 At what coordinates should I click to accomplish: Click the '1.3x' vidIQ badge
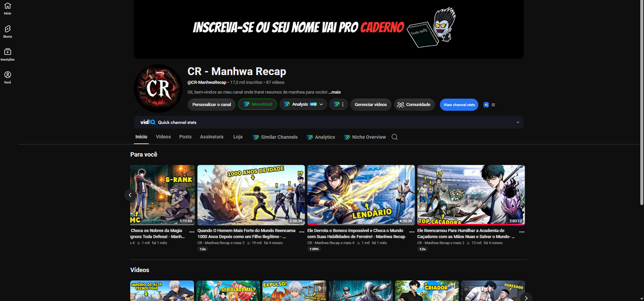pyautogui.click(x=203, y=249)
